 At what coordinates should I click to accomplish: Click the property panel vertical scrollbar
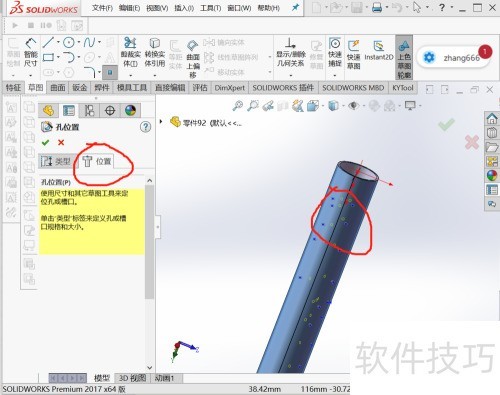click(x=149, y=242)
